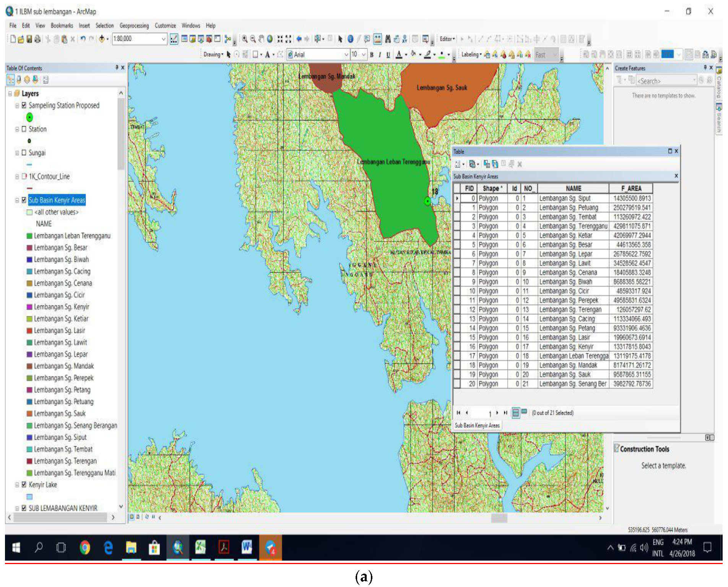Turn on the Sungai layer checkbox
This screenshot has width=728, height=587.
(24, 153)
